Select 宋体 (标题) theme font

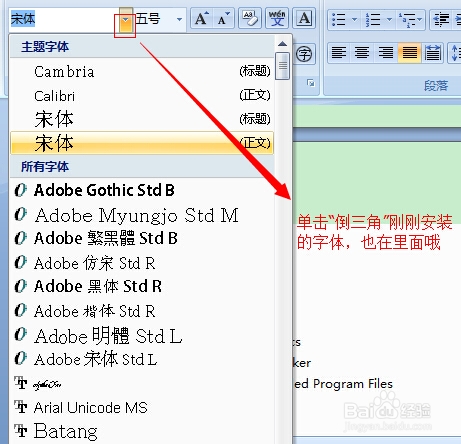(x=142, y=119)
